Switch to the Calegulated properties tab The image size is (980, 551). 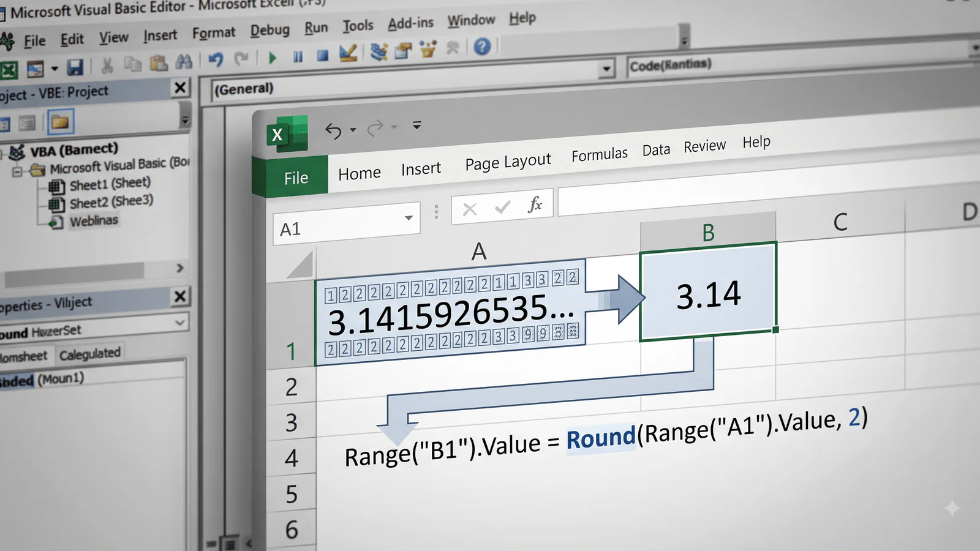[90, 353]
